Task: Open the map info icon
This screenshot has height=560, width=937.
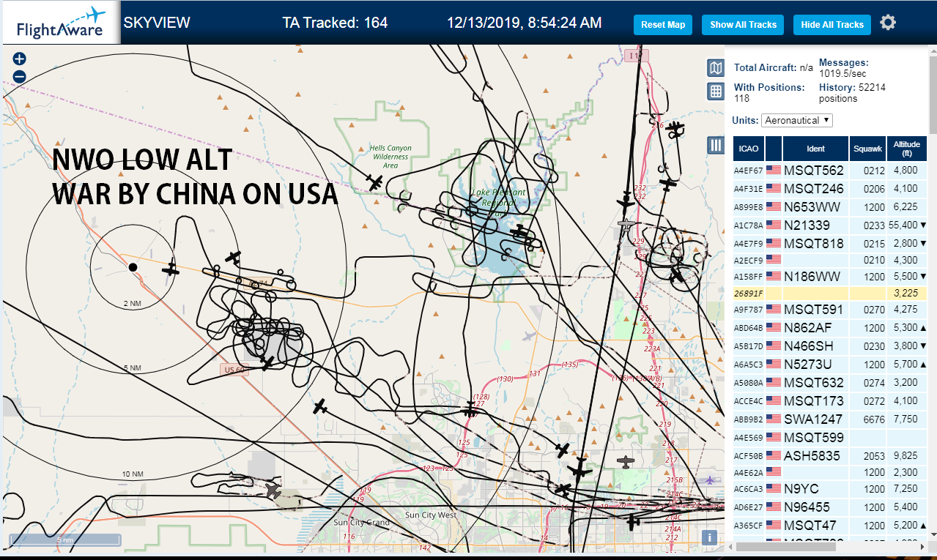Action: [x=709, y=538]
